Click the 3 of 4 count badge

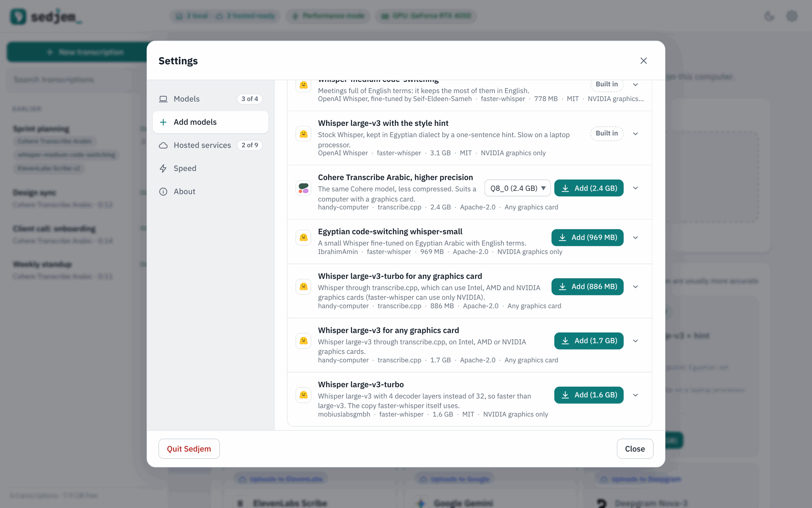point(250,99)
